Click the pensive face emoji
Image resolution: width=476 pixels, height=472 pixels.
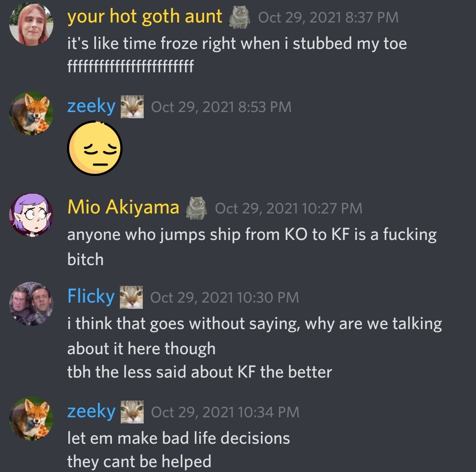(x=95, y=148)
